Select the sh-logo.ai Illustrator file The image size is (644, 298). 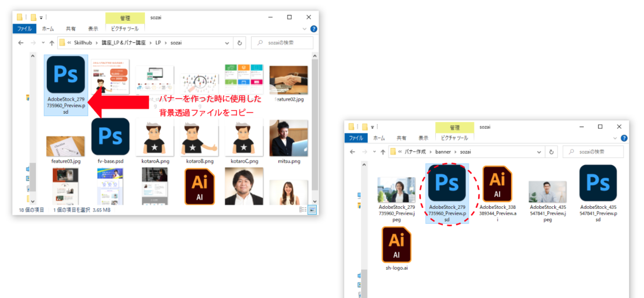tap(397, 248)
